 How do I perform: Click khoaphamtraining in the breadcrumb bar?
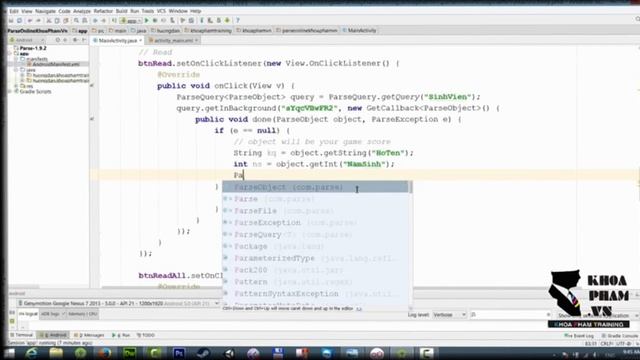click(x=211, y=31)
